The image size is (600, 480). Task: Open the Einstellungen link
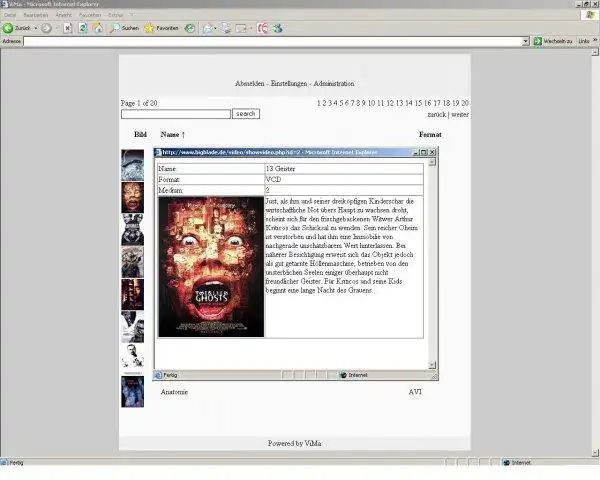[x=289, y=83]
